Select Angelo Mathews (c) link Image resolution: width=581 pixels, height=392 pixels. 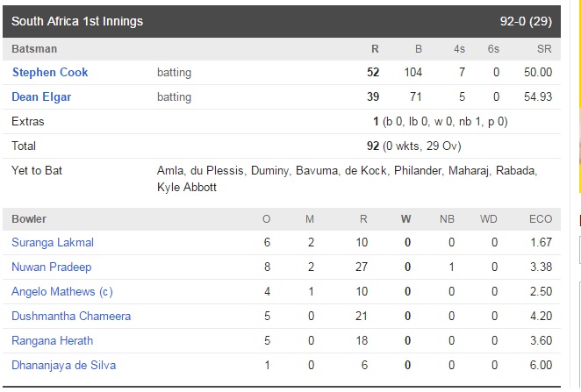[62, 292]
